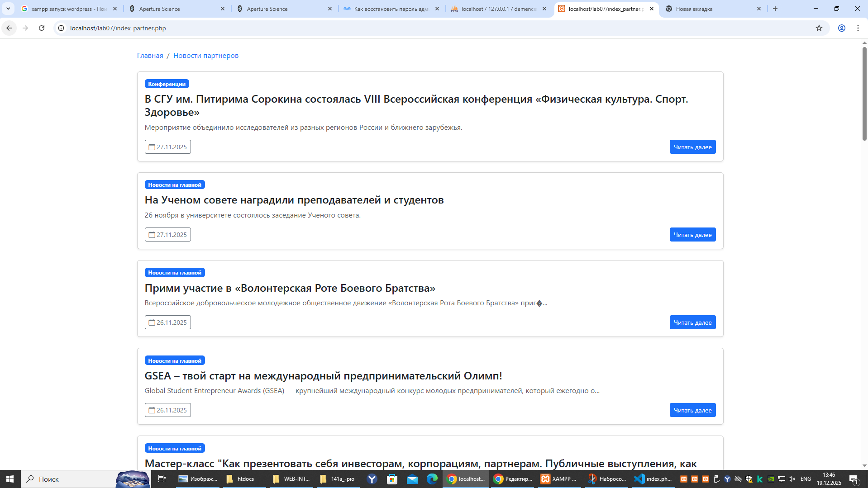Click the address bar URL field
The image size is (868, 488).
407,28
